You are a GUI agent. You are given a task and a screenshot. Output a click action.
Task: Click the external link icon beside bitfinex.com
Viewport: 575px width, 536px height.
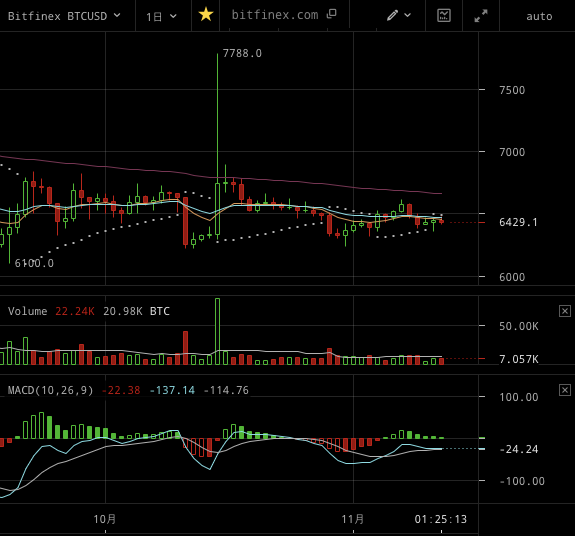(x=332, y=14)
